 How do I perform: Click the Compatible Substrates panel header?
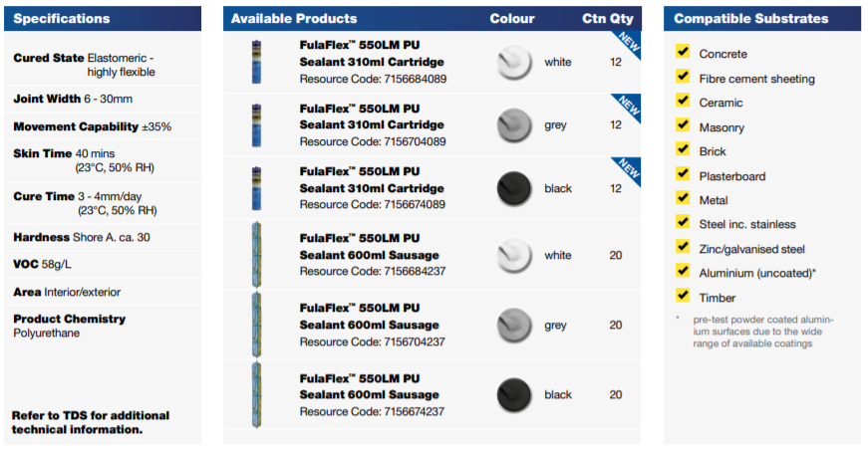point(762,18)
